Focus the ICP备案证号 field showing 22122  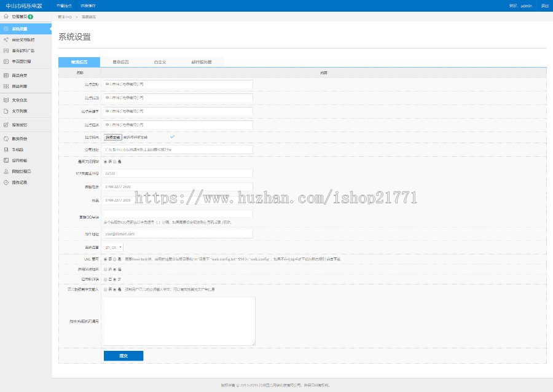pyautogui.click(x=178, y=173)
